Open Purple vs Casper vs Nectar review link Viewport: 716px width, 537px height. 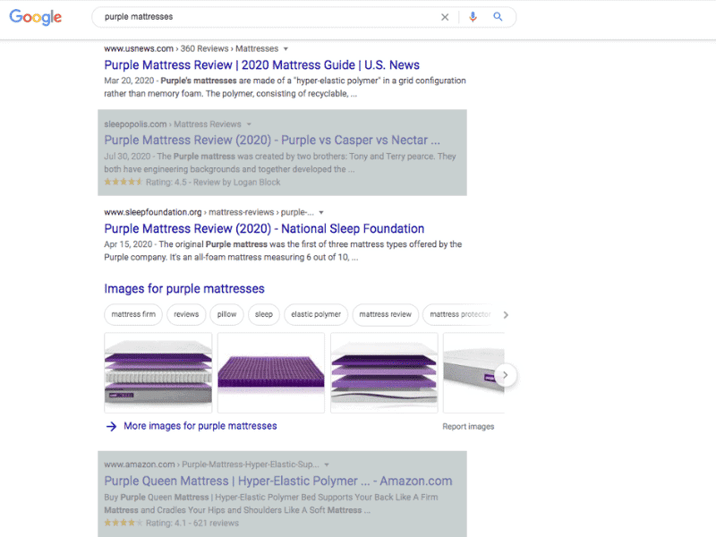tap(272, 140)
